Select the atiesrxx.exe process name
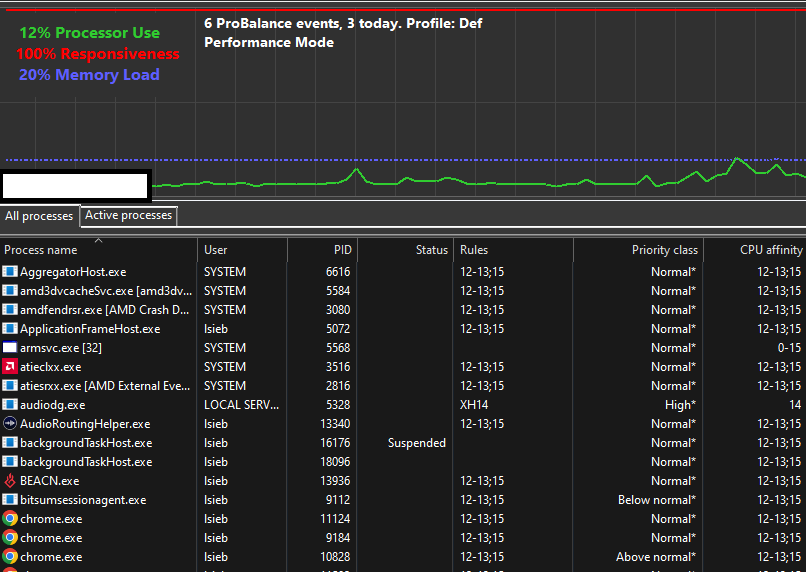The image size is (806, 572). click(105, 386)
